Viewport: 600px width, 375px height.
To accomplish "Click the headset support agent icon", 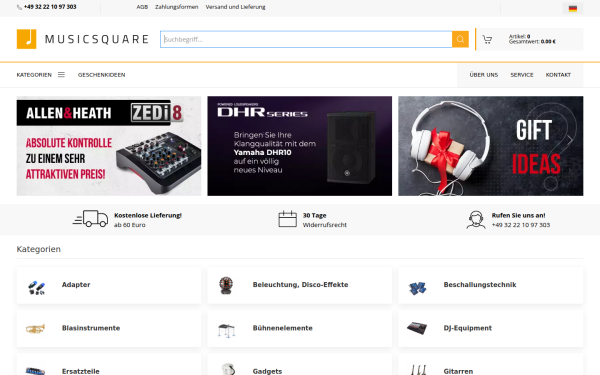I will click(x=476, y=220).
